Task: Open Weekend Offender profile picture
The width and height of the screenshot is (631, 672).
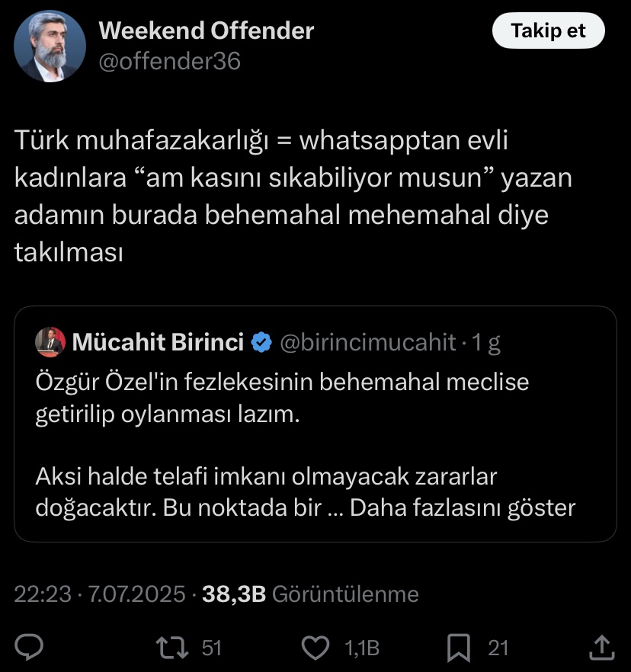Action: pos(50,46)
